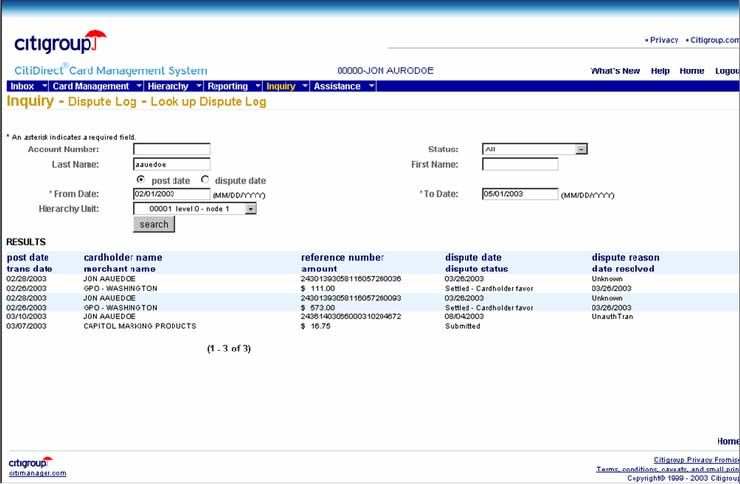
Task: Open the Help link in header
Action: (660, 71)
